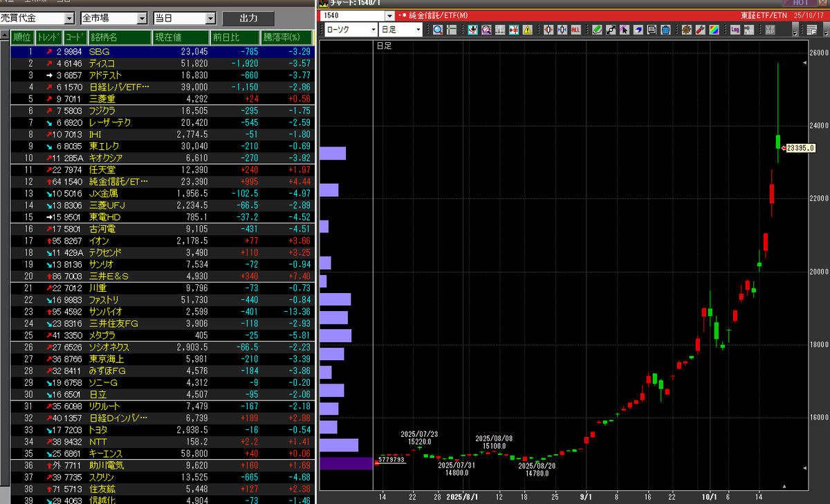The image size is (830, 504).
Task: Sort by the 前日比 column header
Action: [234, 37]
